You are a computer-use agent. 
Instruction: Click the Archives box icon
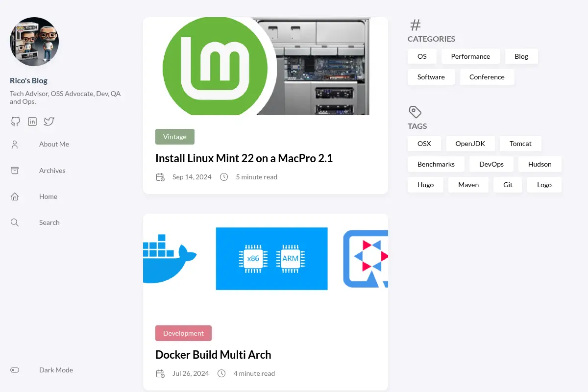click(x=15, y=171)
